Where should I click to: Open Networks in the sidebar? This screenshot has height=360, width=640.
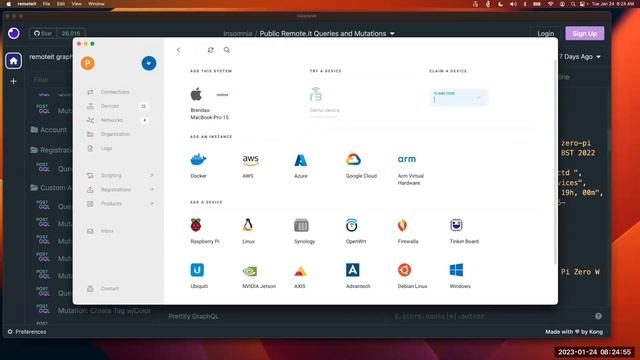[x=111, y=120]
